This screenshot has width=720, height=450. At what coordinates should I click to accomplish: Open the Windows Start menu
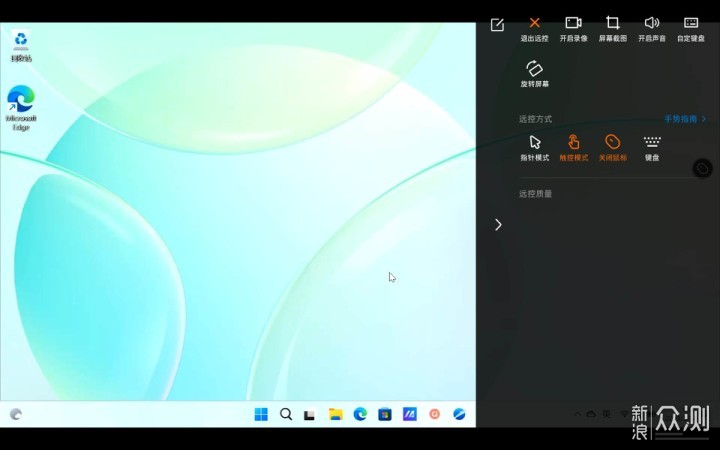pos(261,414)
